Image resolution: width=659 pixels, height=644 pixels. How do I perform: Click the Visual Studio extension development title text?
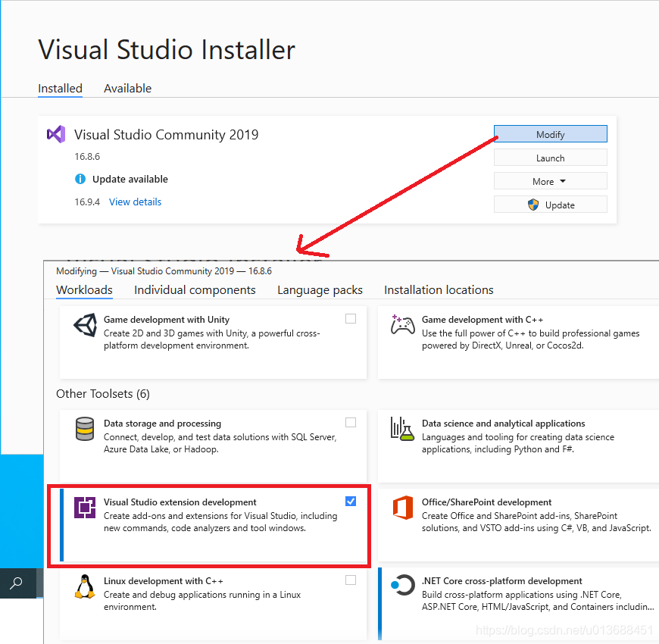tap(180, 502)
